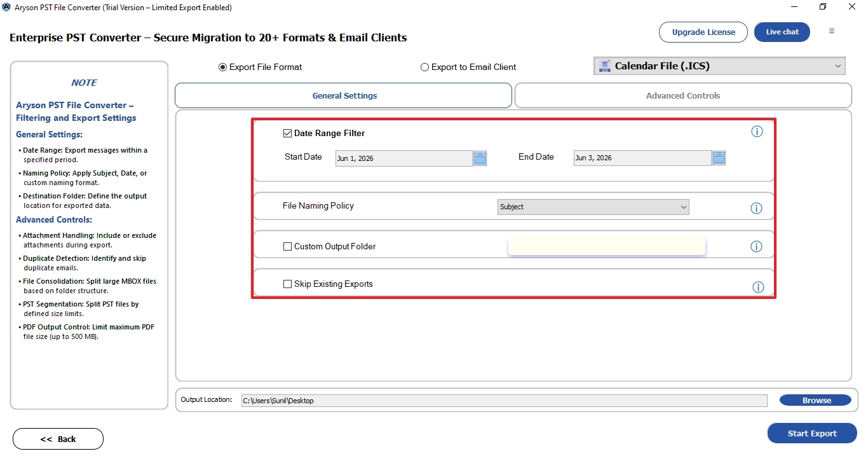Viewport: 868px width, 463px height.
Task: Click the Custom Output Folder info icon
Action: point(756,246)
